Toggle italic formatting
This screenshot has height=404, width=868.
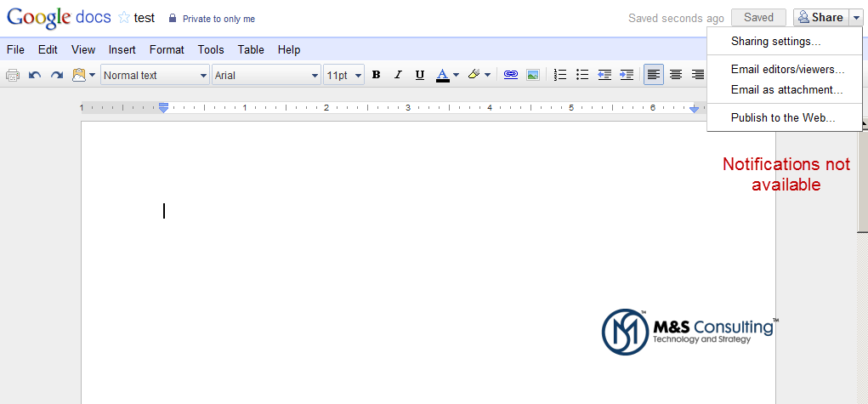click(398, 75)
